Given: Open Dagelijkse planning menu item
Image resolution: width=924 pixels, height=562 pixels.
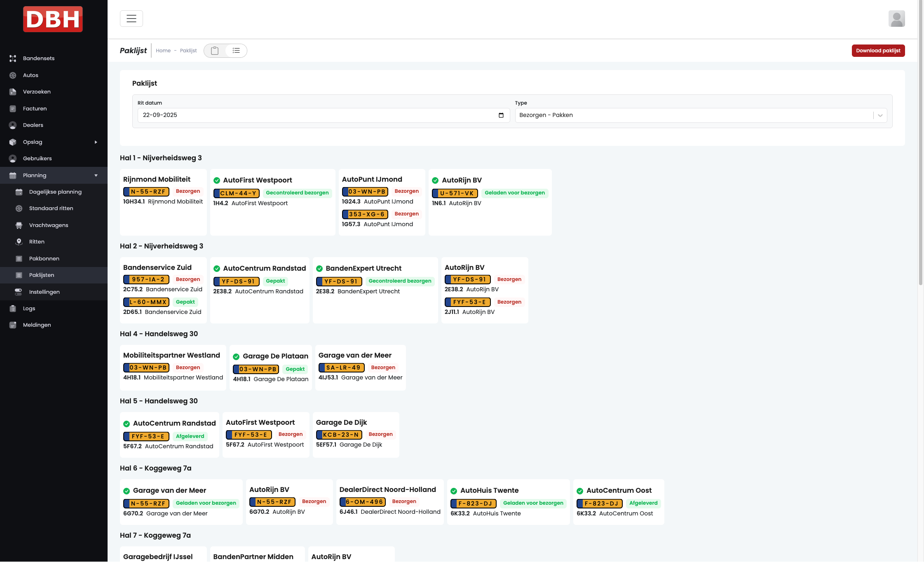Looking at the screenshot, I should pos(55,192).
